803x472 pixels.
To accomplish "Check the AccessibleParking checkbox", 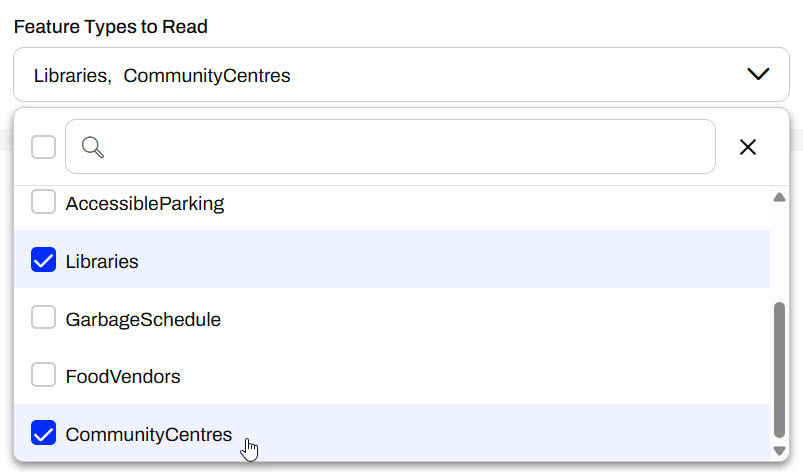I will [43, 203].
